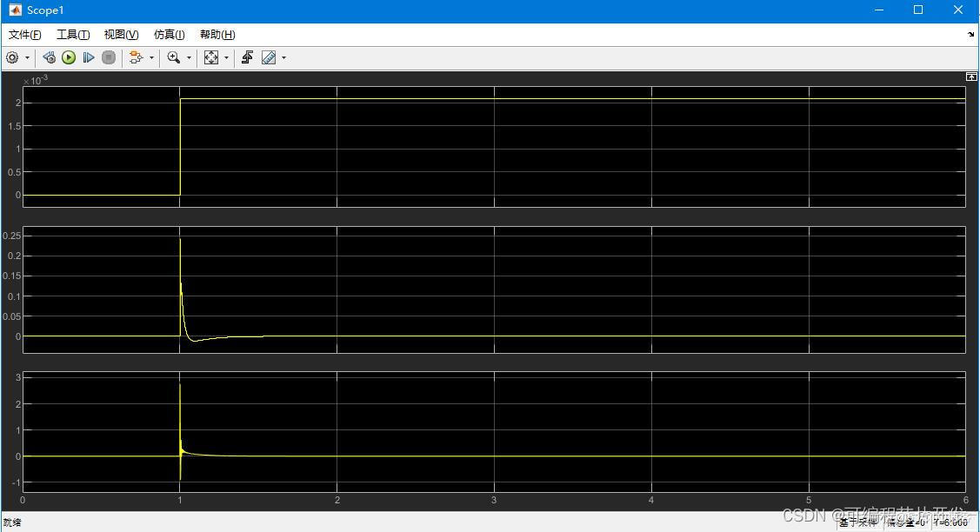Open the 文件(F) menu
This screenshot has width=980, height=532.
pyautogui.click(x=25, y=35)
